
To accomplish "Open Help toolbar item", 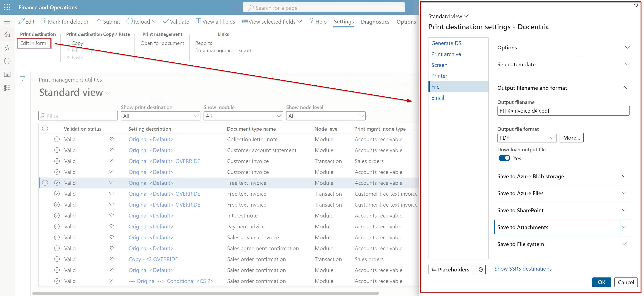I will (318, 21).
